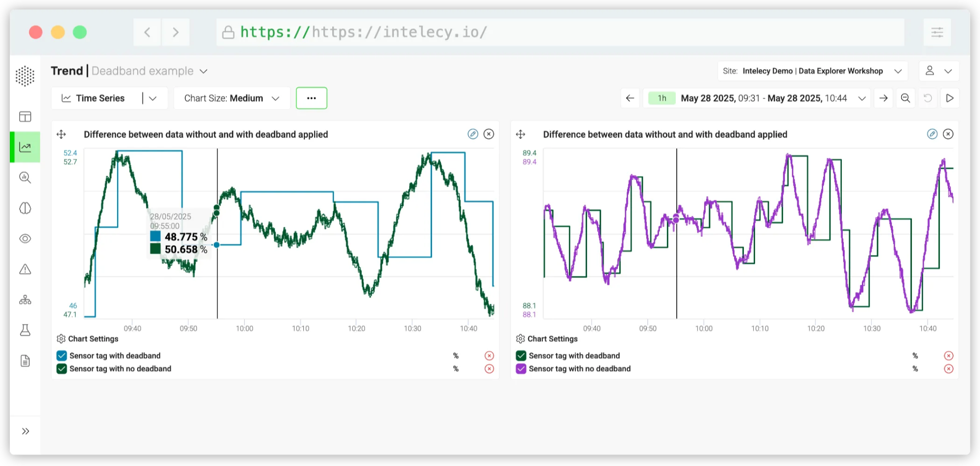Uncheck left chart's Sensor tag with deadband
This screenshot has width=980, height=466.
tap(62, 356)
